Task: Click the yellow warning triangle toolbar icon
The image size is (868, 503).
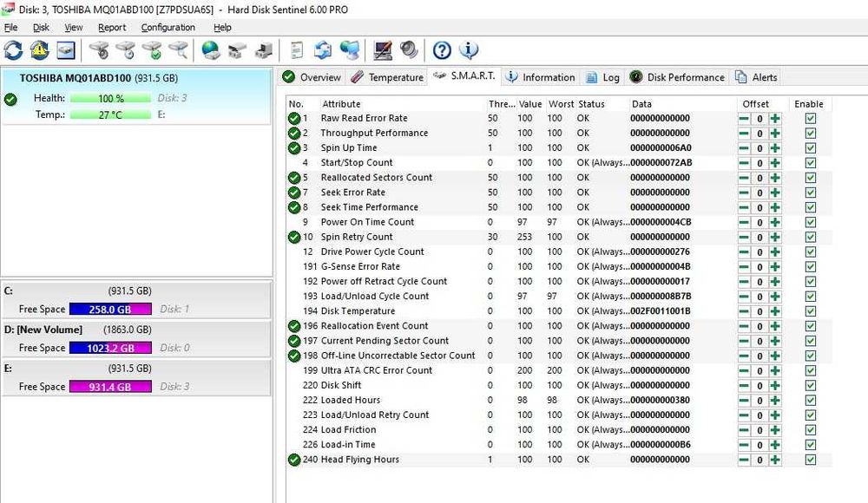Action: [40, 49]
